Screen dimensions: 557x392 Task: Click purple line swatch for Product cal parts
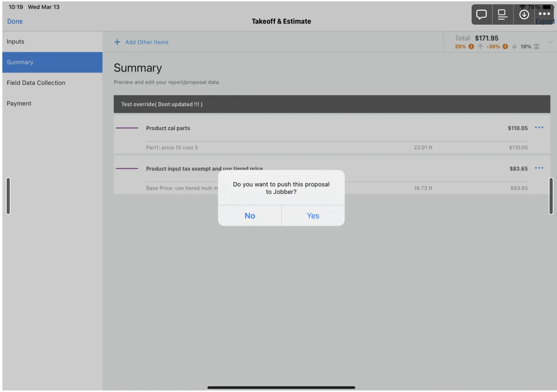tap(127, 128)
